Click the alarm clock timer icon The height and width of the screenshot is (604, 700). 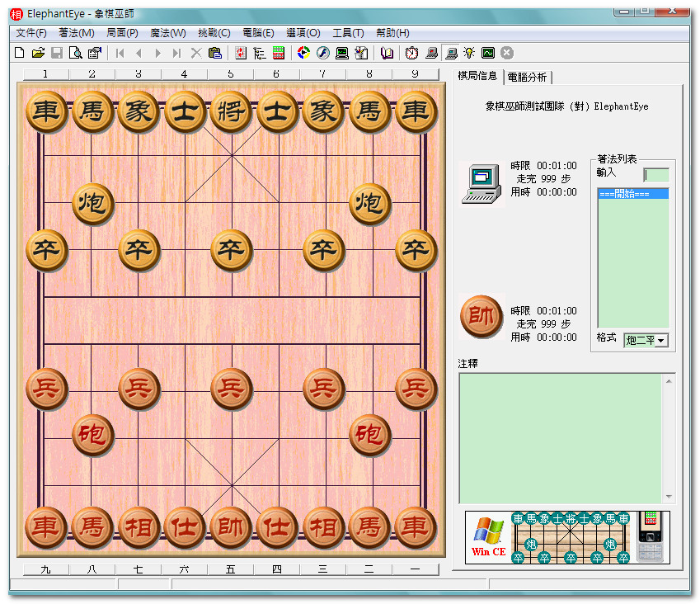point(411,53)
